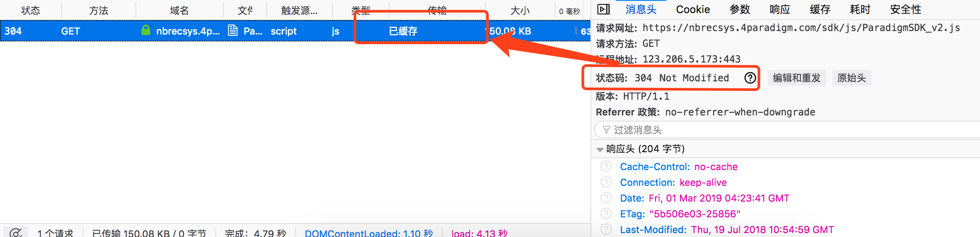
Task: Open the 响应 tab
Action: pos(780,9)
